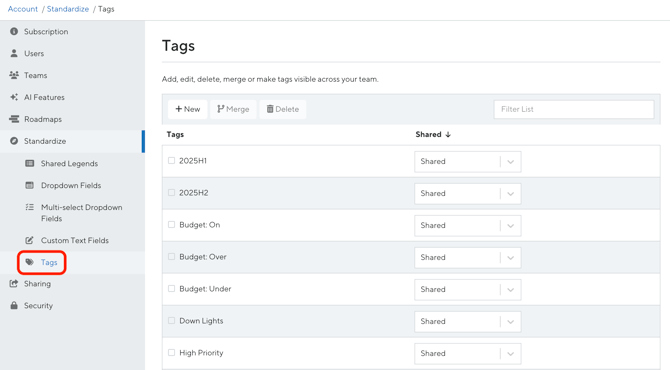Tick the checkbox for 2025H1 tag
The image size is (670, 370).
click(171, 161)
